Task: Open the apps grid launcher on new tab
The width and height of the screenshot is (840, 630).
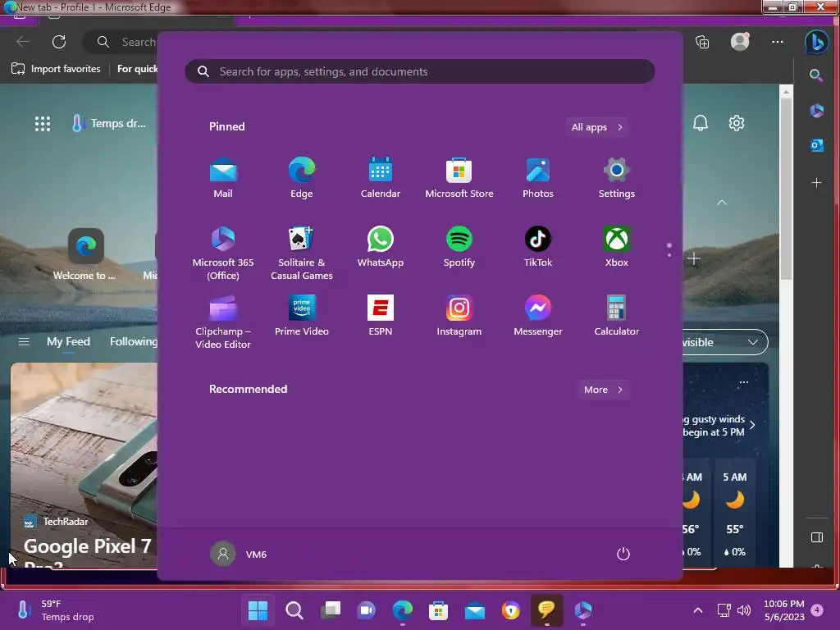Action: (43, 124)
